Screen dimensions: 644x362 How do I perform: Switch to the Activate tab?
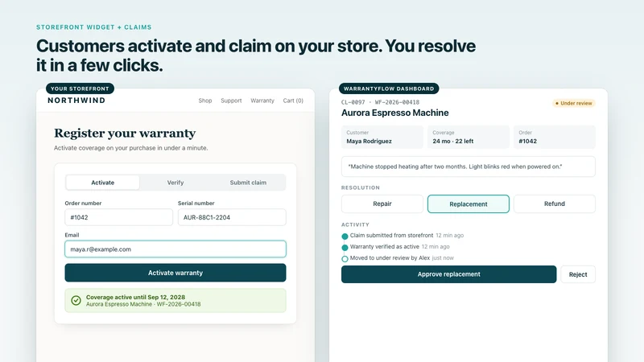pyautogui.click(x=103, y=183)
